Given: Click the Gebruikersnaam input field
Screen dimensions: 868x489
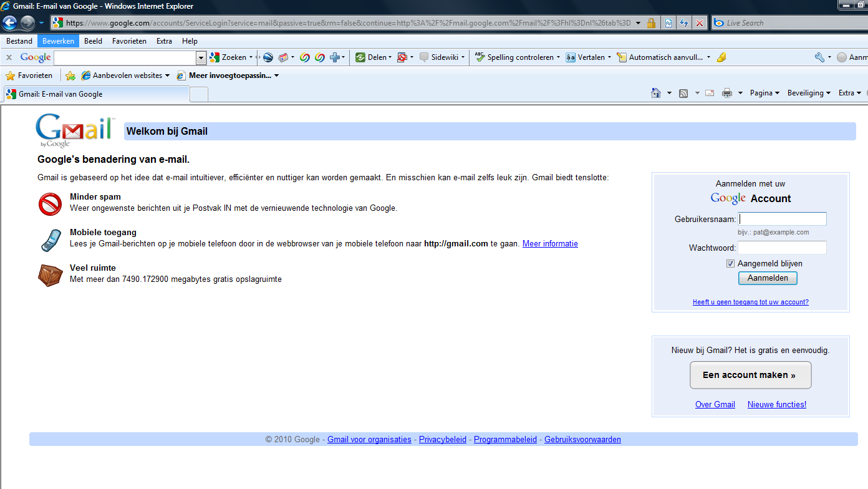Looking at the screenshot, I should tap(783, 219).
